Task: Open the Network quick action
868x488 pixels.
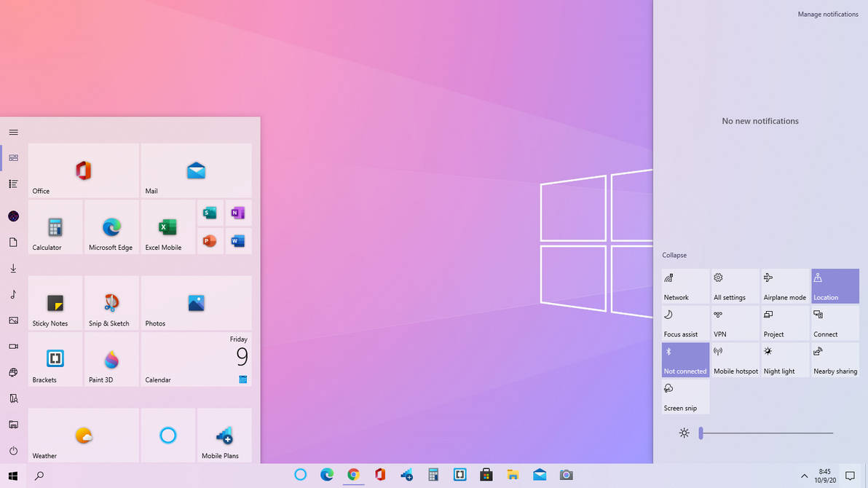Action: (x=685, y=286)
